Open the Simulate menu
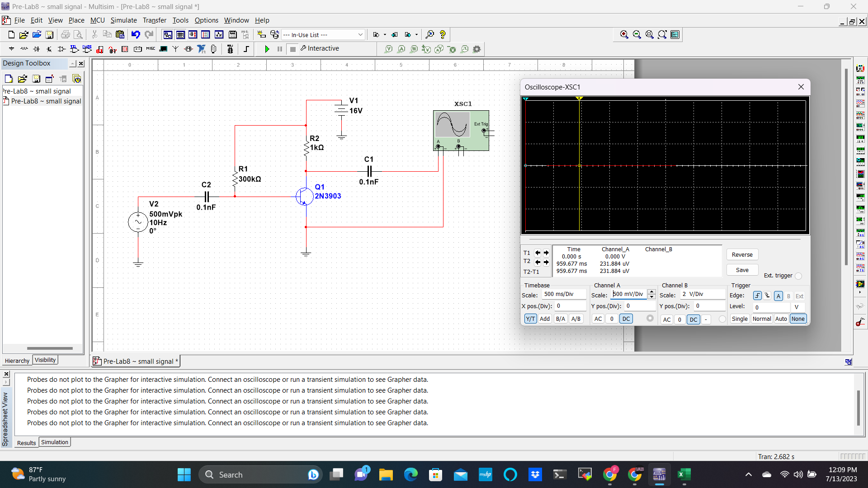The height and width of the screenshot is (488, 868). [x=123, y=20]
